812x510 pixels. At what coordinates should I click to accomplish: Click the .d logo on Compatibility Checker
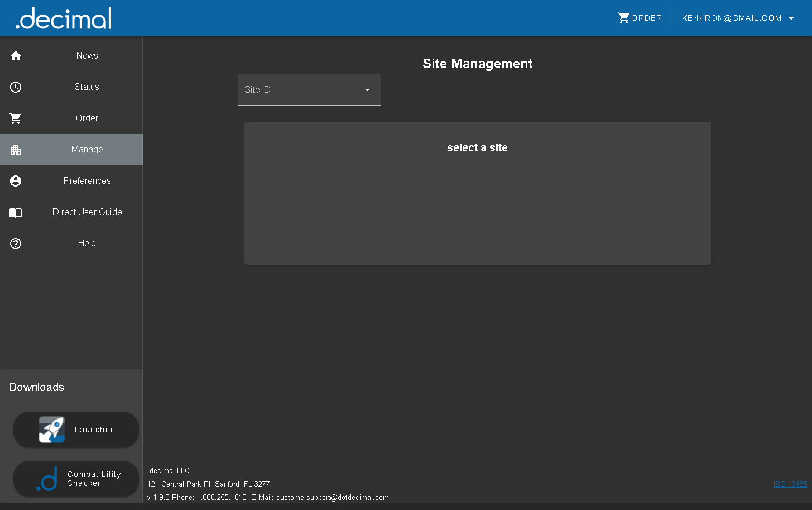click(x=47, y=479)
